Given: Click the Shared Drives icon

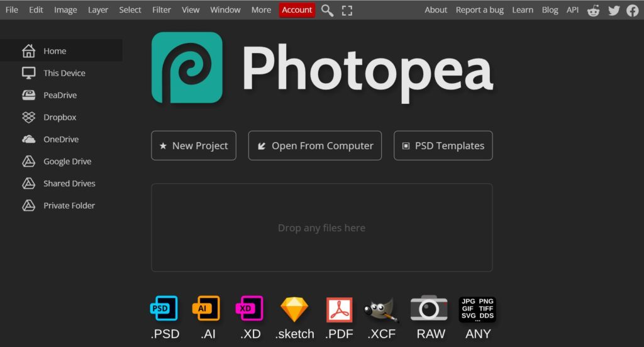Looking at the screenshot, I should (29, 183).
